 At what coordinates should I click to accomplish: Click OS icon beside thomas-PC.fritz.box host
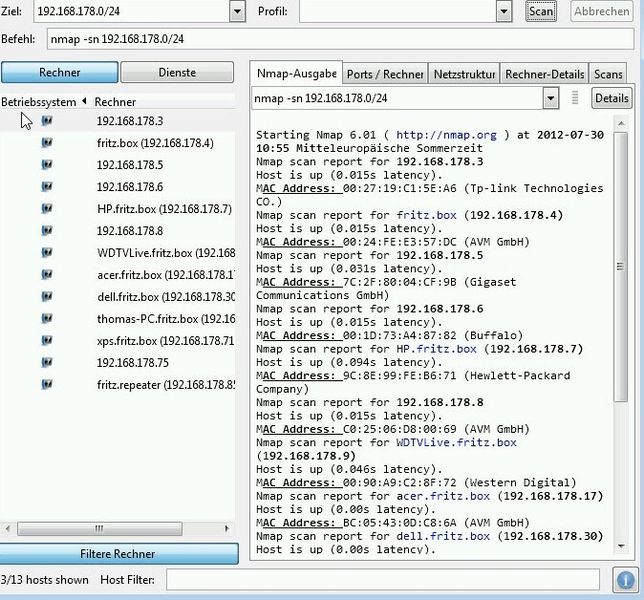point(47,318)
